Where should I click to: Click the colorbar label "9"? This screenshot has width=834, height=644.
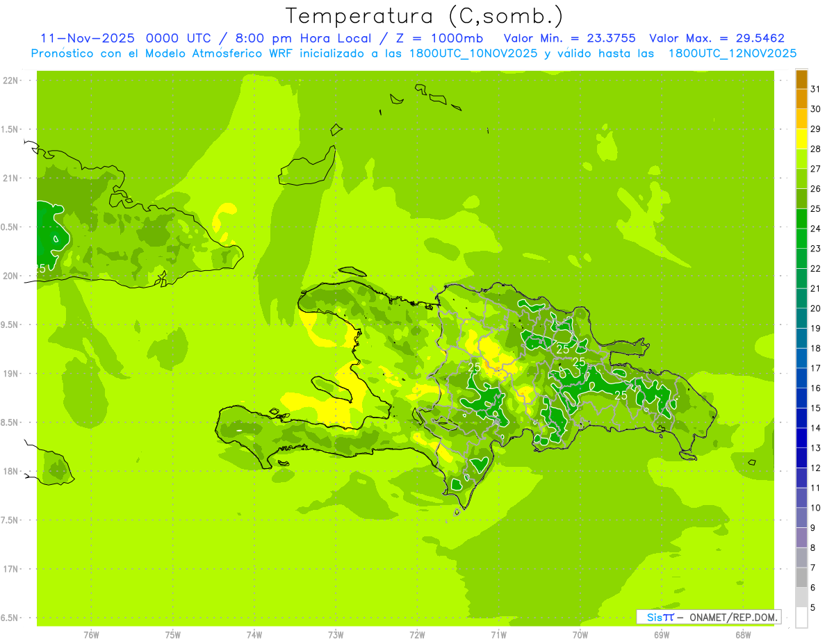(812, 527)
